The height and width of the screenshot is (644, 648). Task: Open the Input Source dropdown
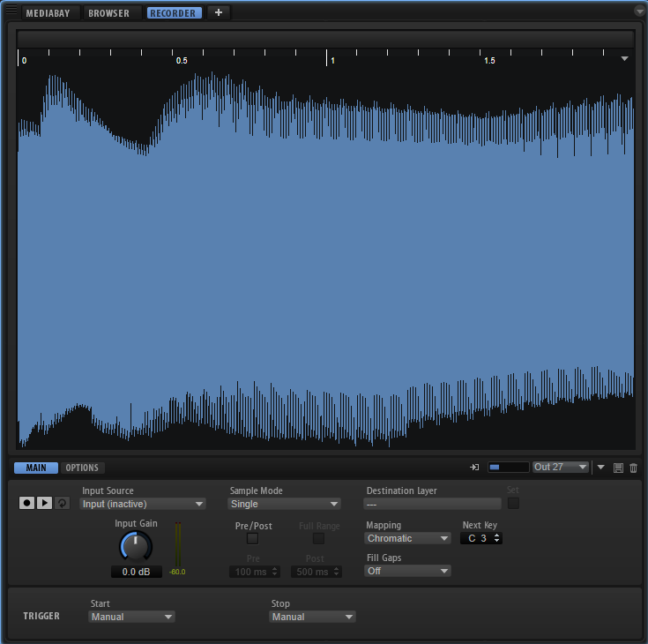coord(143,504)
